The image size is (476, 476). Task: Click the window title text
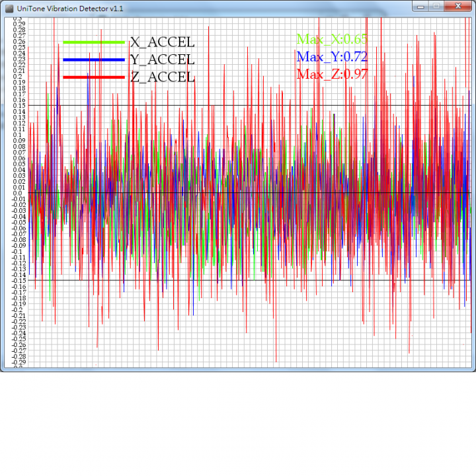click(70, 9)
